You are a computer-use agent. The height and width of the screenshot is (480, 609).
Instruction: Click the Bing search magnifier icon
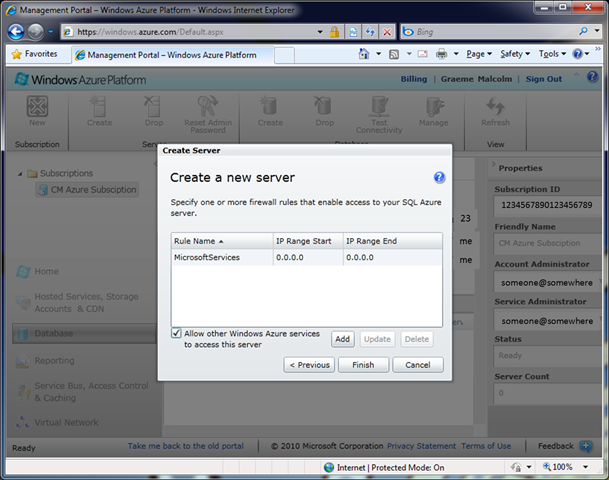tap(583, 31)
